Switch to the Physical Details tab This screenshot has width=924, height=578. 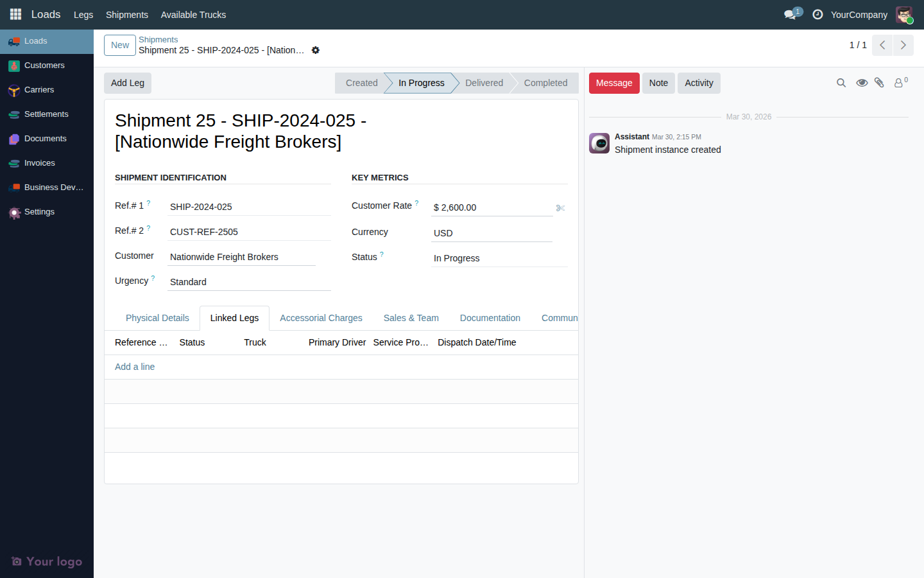coord(157,318)
